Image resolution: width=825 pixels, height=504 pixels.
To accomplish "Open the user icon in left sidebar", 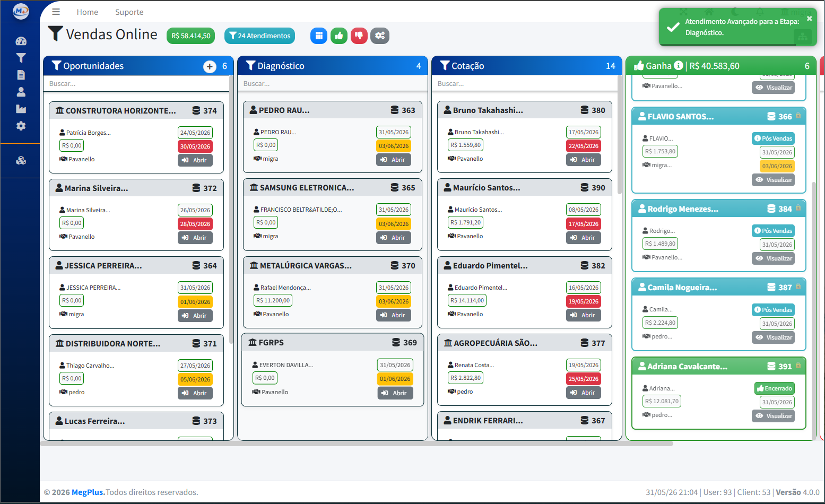I will click(x=21, y=92).
